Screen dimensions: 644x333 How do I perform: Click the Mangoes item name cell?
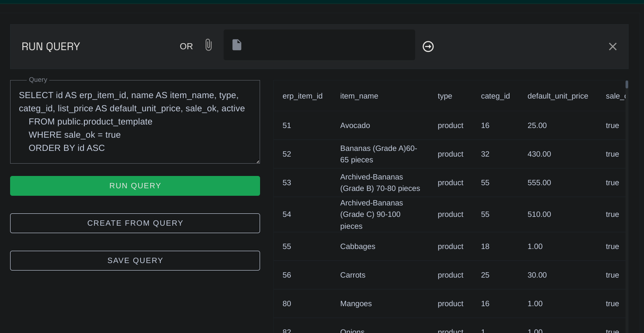(356, 304)
